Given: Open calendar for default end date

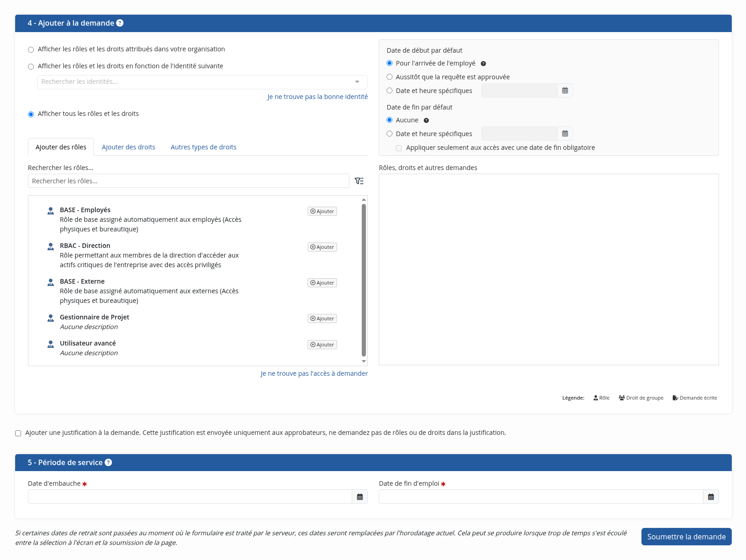Looking at the screenshot, I should (x=565, y=134).
